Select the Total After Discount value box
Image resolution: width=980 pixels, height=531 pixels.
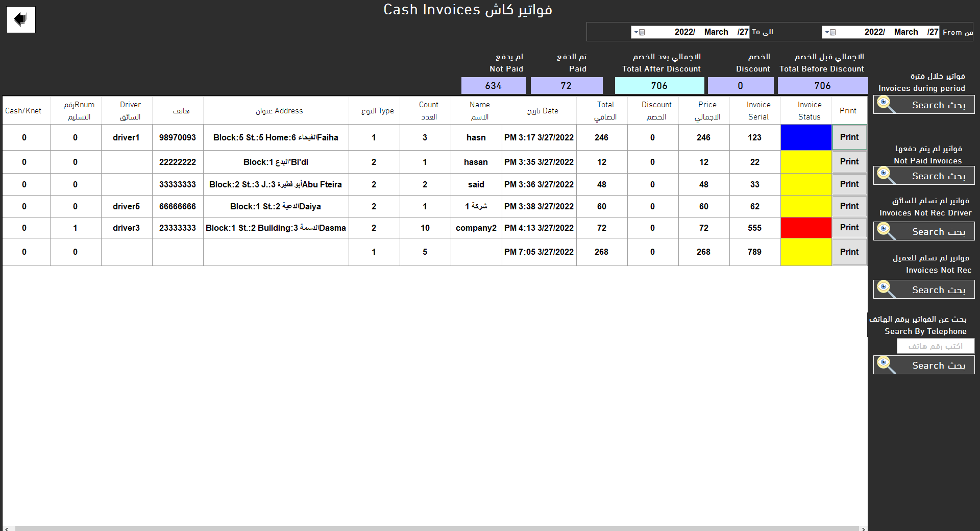[659, 86]
